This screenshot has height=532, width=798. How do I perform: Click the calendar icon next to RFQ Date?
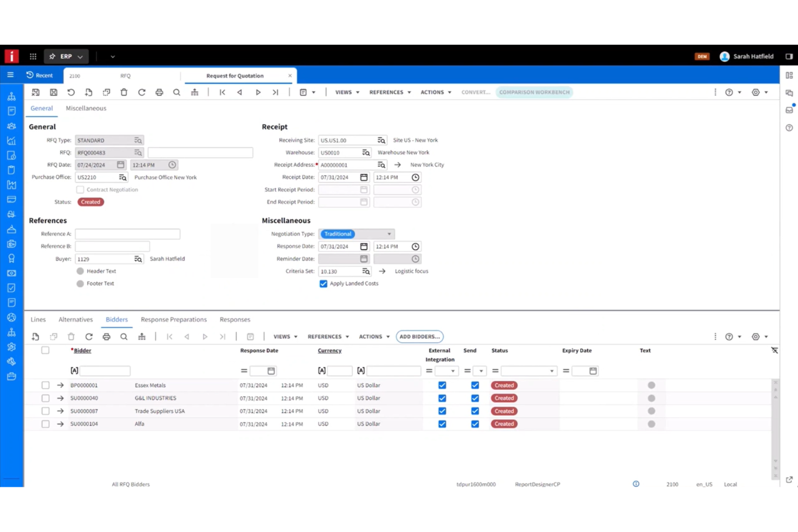click(121, 164)
